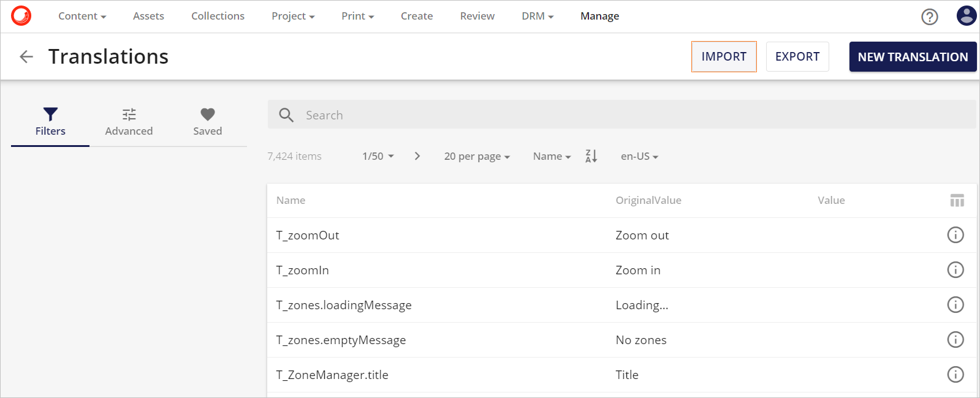The height and width of the screenshot is (398, 980).
Task: Click the funnel Filters icon
Action: [50, 114]
